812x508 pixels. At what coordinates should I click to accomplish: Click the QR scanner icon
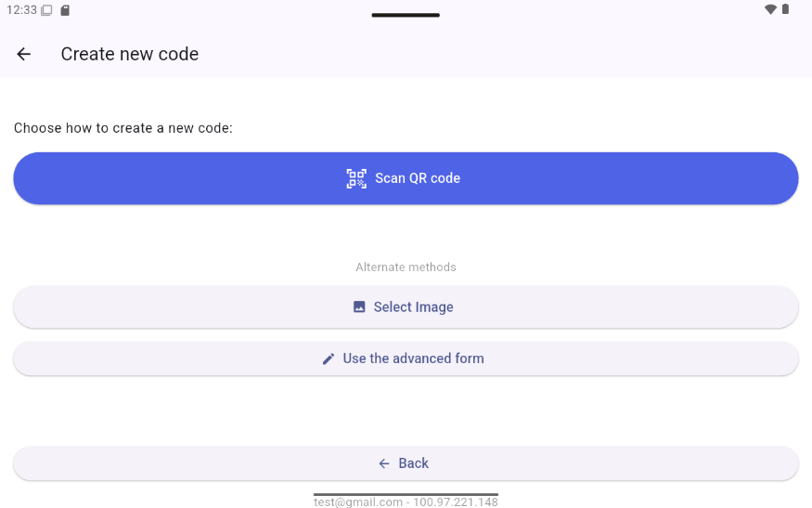pyautogui.click(x=356, y=178)
